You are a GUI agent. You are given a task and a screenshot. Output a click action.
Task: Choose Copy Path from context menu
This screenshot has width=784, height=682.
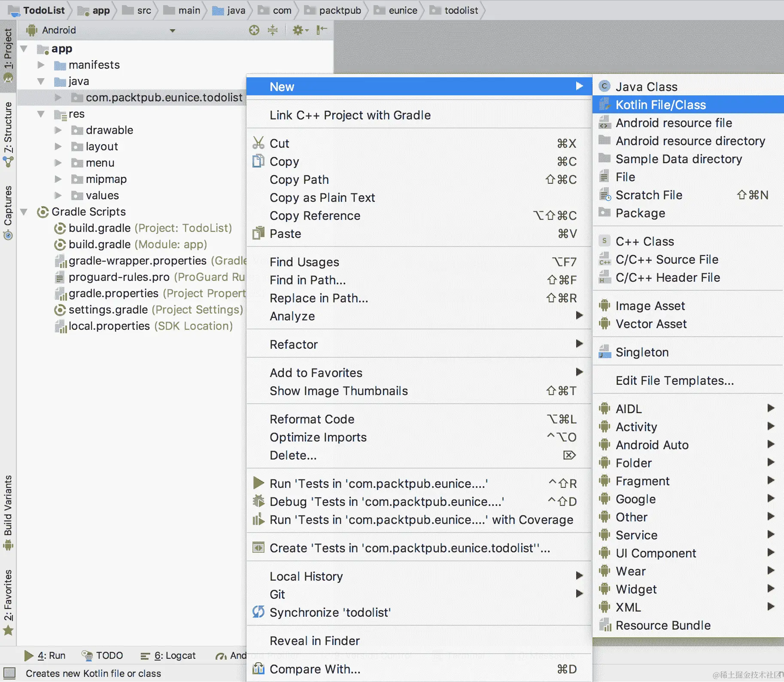tap(419, 179)
